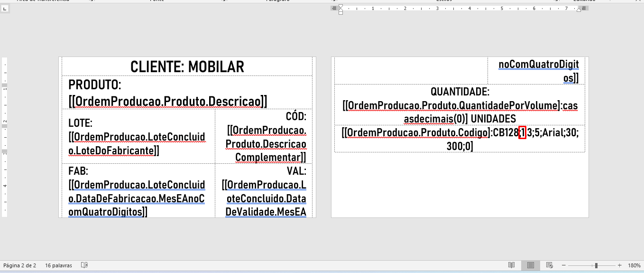Click the DescricaoComplementar field text
Screen dimensions: 644x273
click(266, 143)
